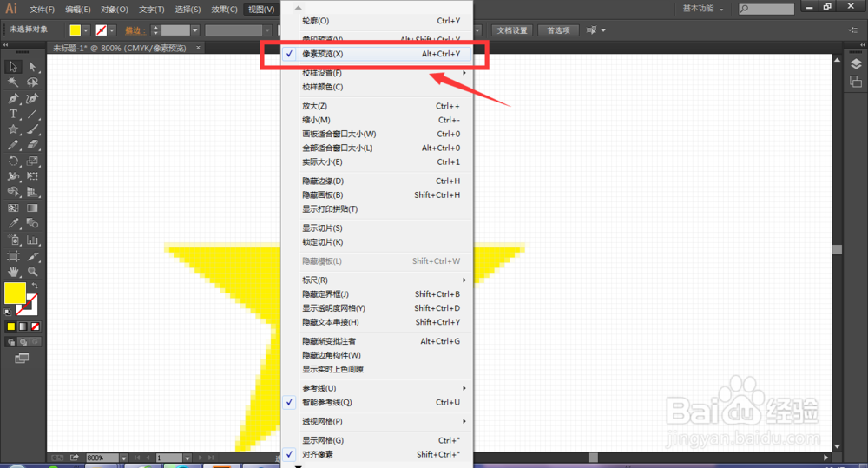Image resolution: width=868 pixels, height=468 pixels.
Task: Open zoom level 800% dropdown
Action: [x=123, y=458]
